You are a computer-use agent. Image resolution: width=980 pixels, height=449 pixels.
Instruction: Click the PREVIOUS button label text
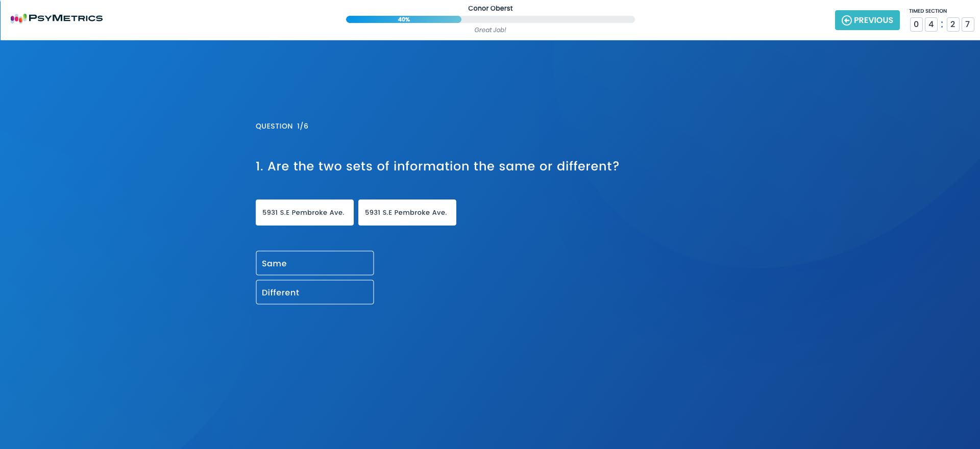click(873, 20)
